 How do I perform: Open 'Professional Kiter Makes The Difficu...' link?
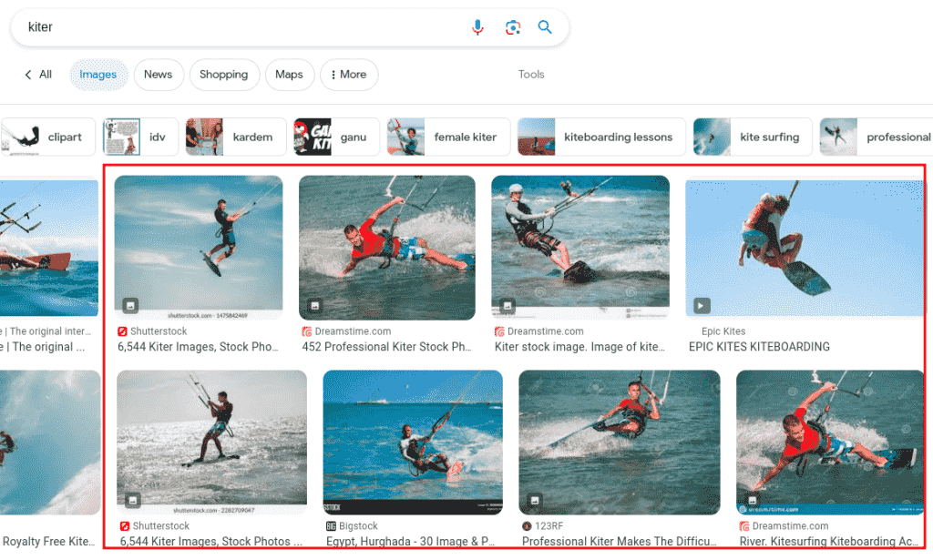click(x=619, y=542)
